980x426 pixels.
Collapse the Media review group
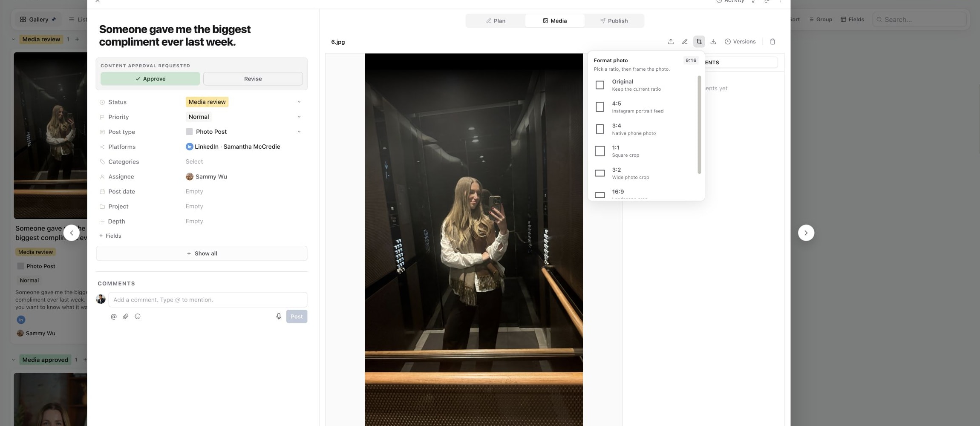point(13,39)
